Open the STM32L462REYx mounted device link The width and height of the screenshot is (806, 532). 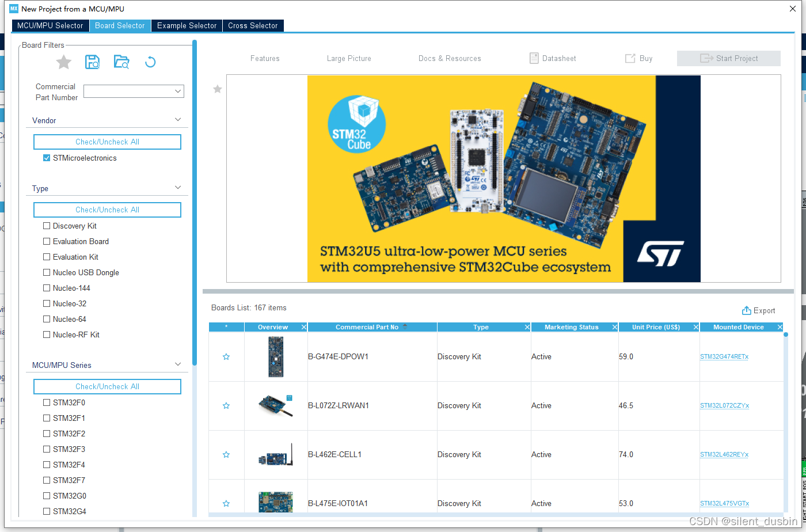tap(724, 455)
